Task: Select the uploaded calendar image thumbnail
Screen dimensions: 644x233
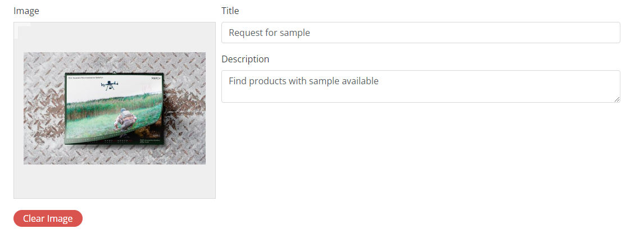Action: [114, 108]
